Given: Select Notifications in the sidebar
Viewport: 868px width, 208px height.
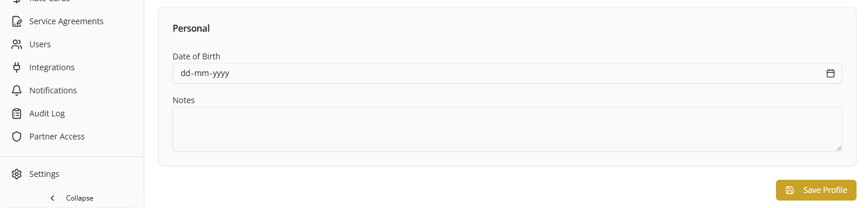Looking at the screenshot, I should pos(53,90).
